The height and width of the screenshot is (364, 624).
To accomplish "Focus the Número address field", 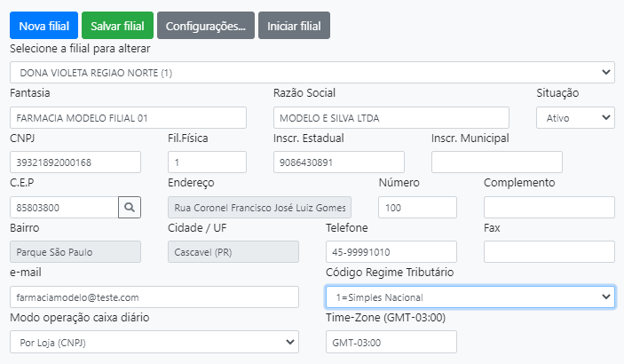I will pos(417,207).
